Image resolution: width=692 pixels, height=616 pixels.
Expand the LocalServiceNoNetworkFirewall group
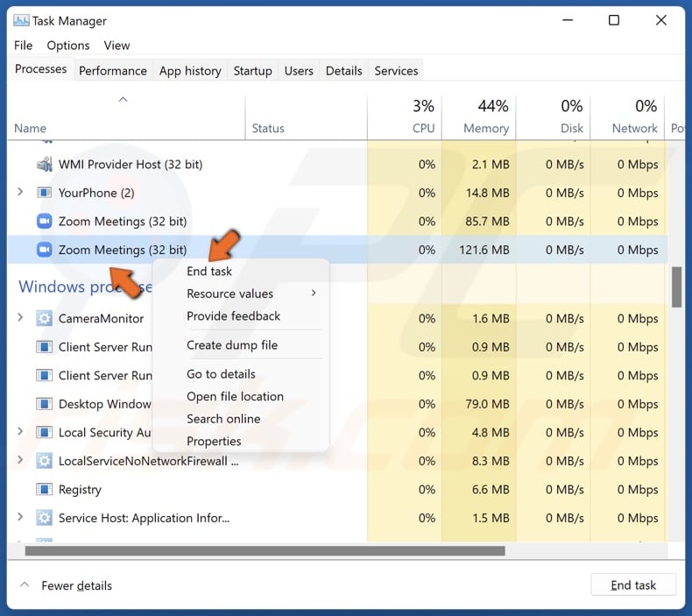click(20, 460)
